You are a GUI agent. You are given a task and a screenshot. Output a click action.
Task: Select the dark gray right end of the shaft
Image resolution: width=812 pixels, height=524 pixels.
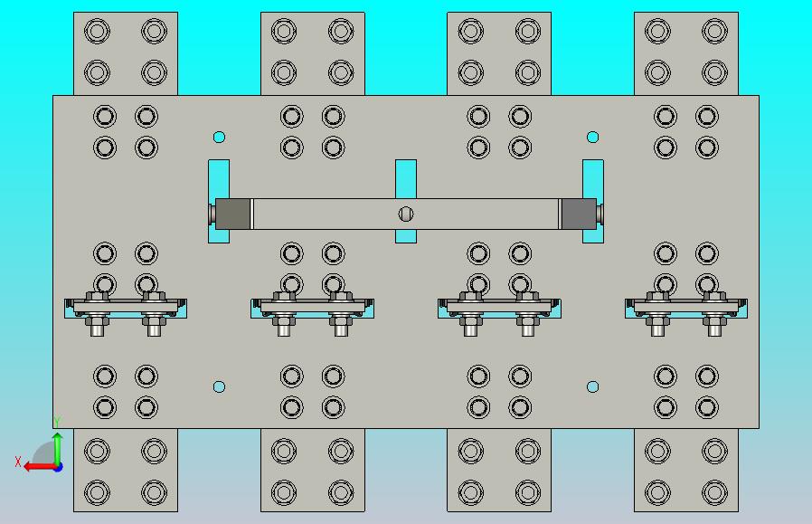(x=579, y=214)
